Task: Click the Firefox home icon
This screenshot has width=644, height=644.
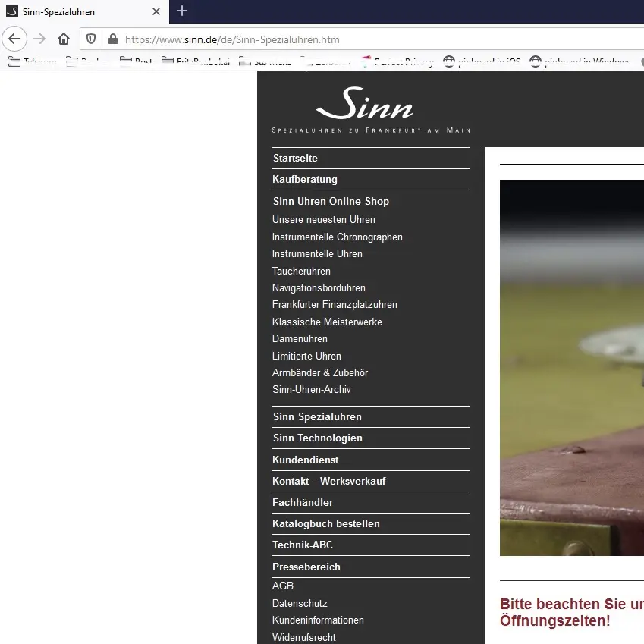Action: click(64, 39)
